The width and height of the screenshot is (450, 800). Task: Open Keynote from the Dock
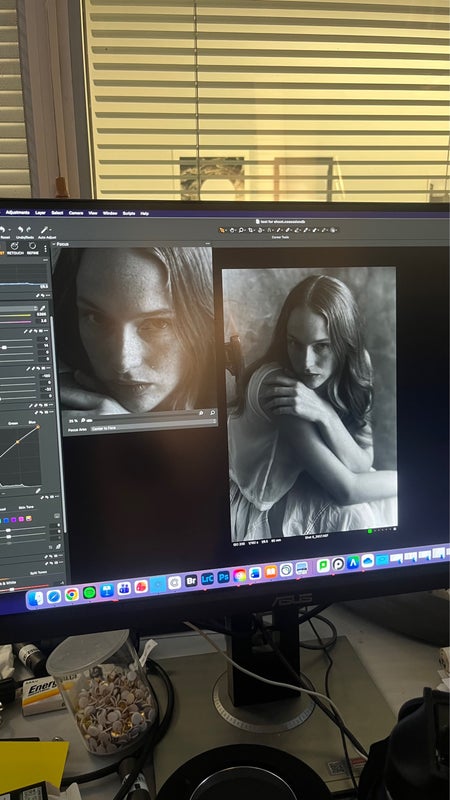(107, 591)
